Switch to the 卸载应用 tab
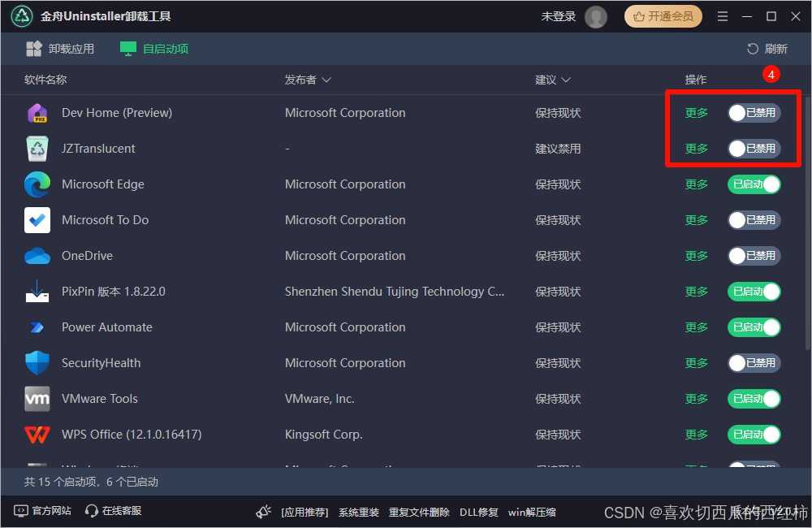This screenshot has width=812, height=528. [60, 49]
